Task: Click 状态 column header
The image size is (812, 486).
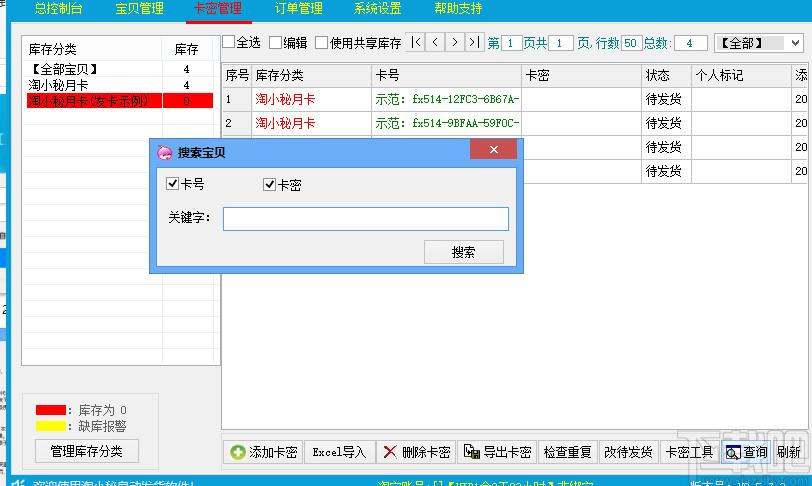Action: point(666,75)
